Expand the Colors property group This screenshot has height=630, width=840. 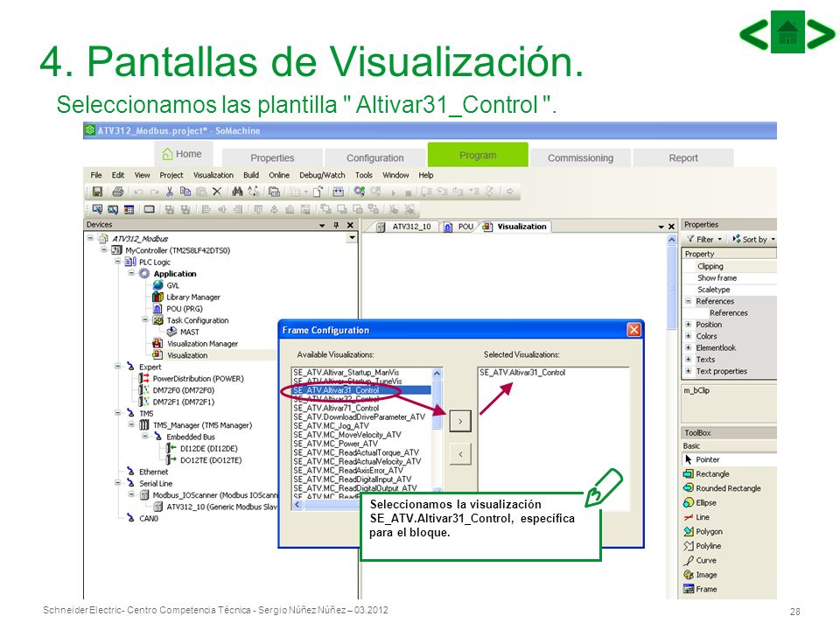689,336
